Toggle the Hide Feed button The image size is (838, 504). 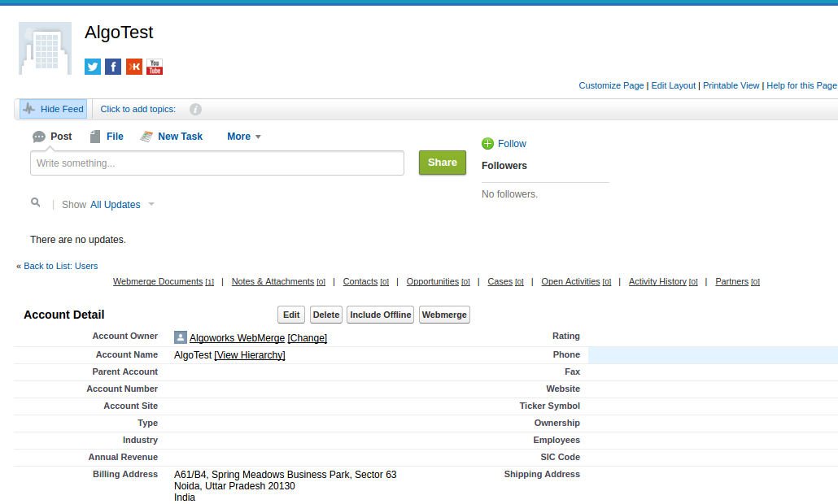53,109
